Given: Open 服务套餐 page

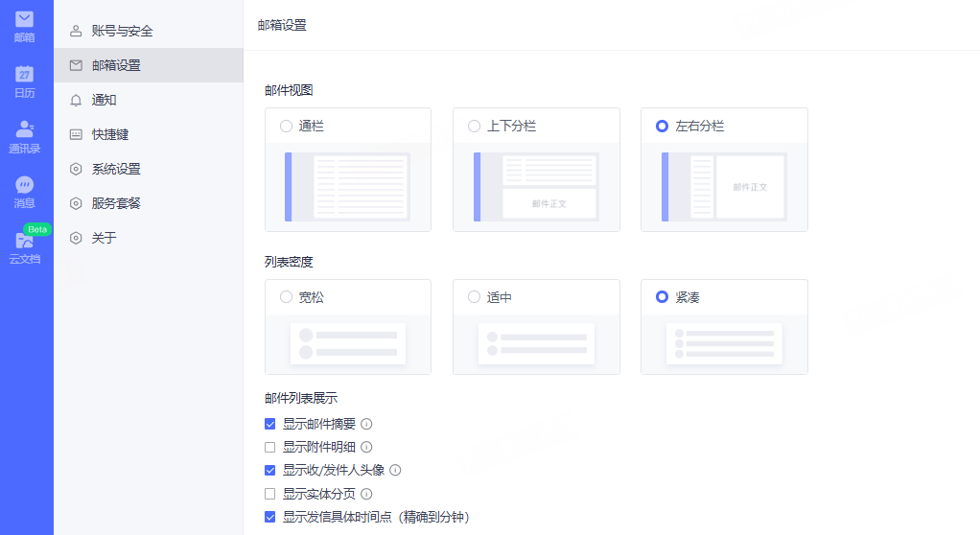Looking at the screenshot, I should [148, 203].
